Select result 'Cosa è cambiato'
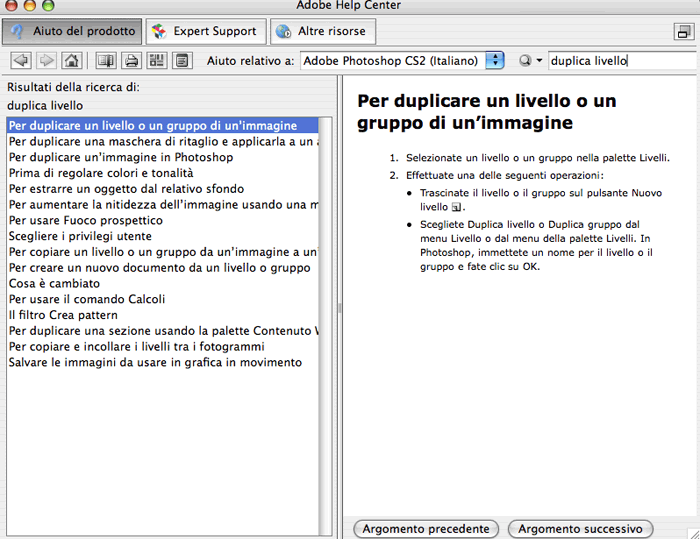Image resolution: width=700 pixels, height=539 pixels. click(163, 284)
